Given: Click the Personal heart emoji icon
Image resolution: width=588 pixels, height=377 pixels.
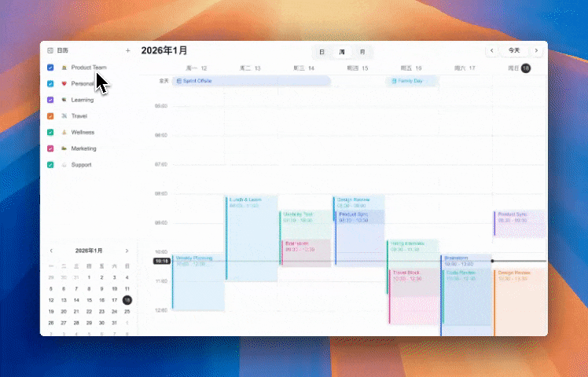Looking at the screenshot, I should pyautogui.click(x=64, y=83).
